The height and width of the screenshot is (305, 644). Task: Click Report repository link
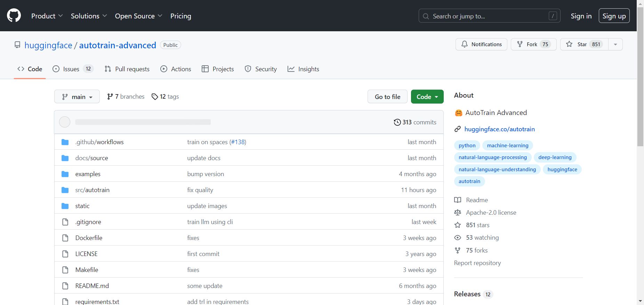tap(477, 263)
